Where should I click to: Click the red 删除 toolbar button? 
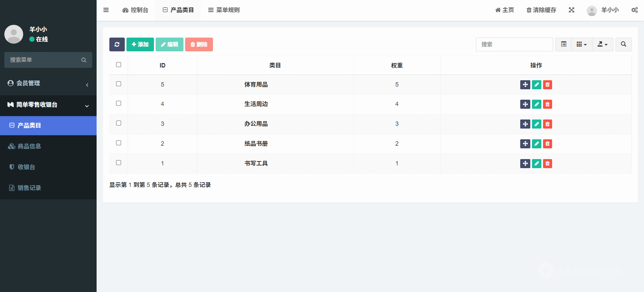click(199, 44)
